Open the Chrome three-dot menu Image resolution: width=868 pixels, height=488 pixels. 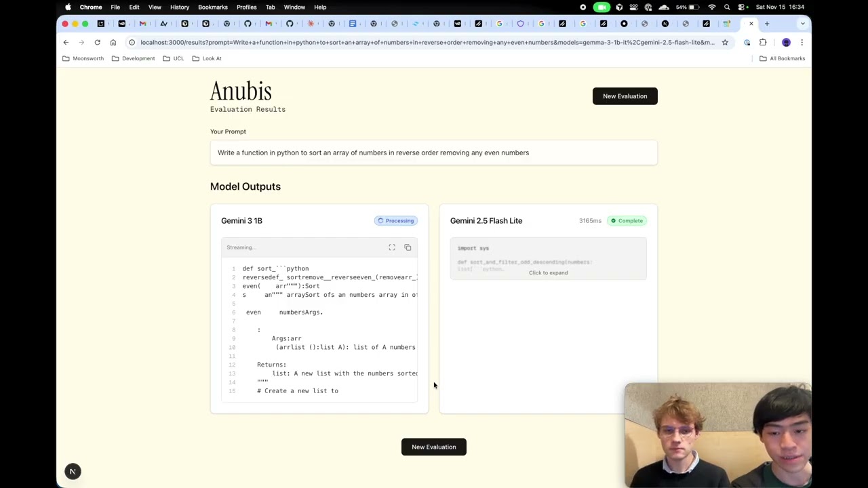point(802,42)
